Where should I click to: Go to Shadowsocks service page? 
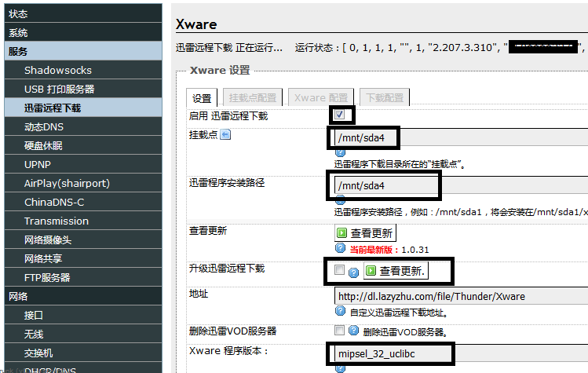[x=83, y=70]
